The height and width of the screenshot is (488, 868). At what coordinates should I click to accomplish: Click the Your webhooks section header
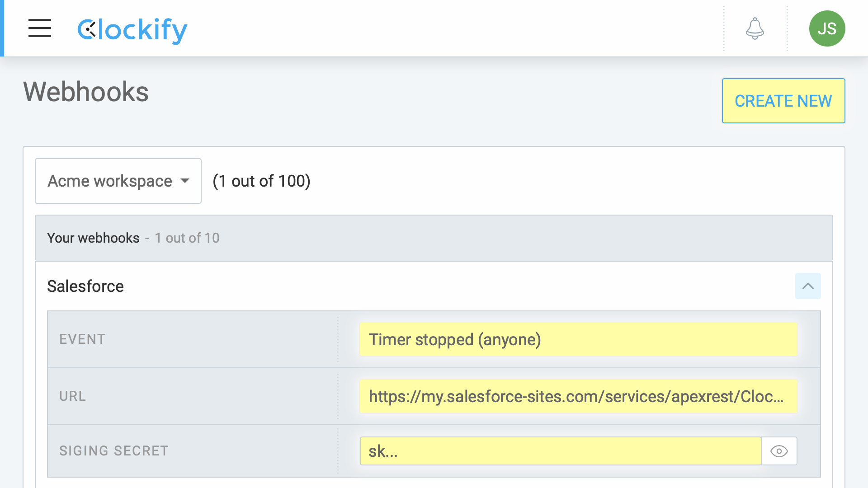[93, 238]
